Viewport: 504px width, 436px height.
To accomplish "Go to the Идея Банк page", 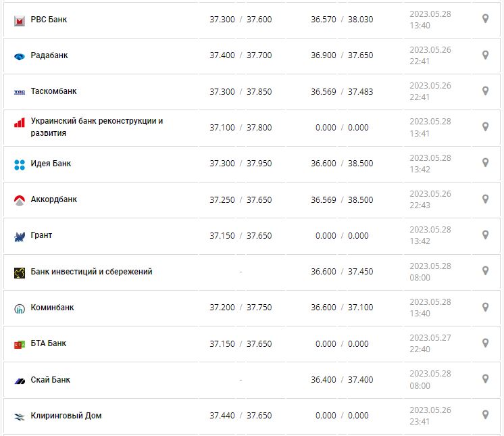I will [51, 164].
